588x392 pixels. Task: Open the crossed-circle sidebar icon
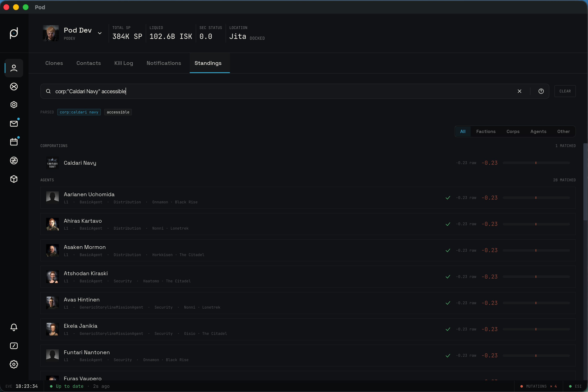click(x=14, y=87)
